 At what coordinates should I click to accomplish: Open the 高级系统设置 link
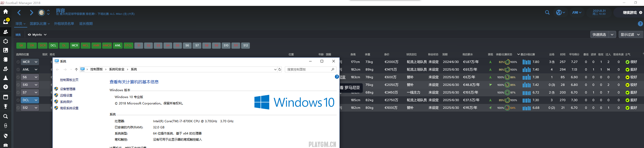[69, 108]
